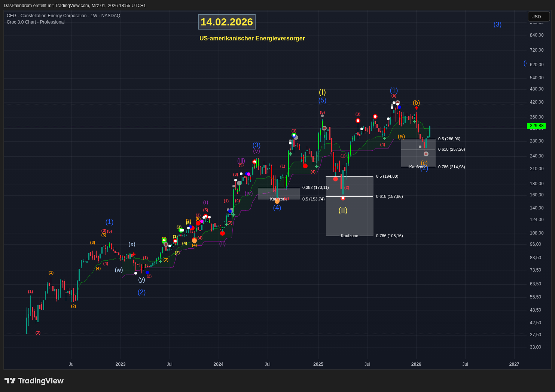The width and height of the screenshot is (555, 392).
Task: Click the 2025 label on the time axis
Action: pyautogui.click(x=318, y=364)
